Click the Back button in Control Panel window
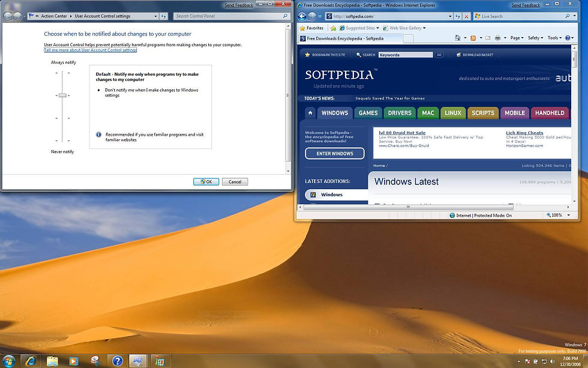The height and width of the screenshot is (368, 588). click(x=7, y=16)
